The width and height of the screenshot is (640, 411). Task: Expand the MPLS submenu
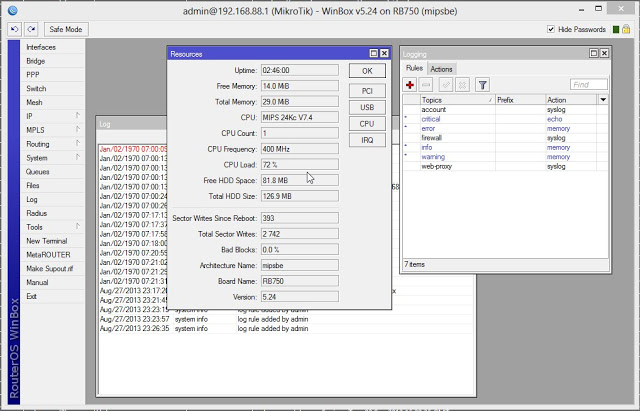pyautogui.click(x=52, y=130)
